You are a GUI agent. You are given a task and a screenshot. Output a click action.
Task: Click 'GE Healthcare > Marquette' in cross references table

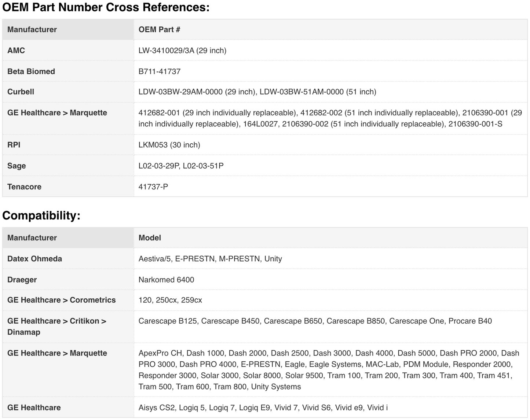point(68,118)
